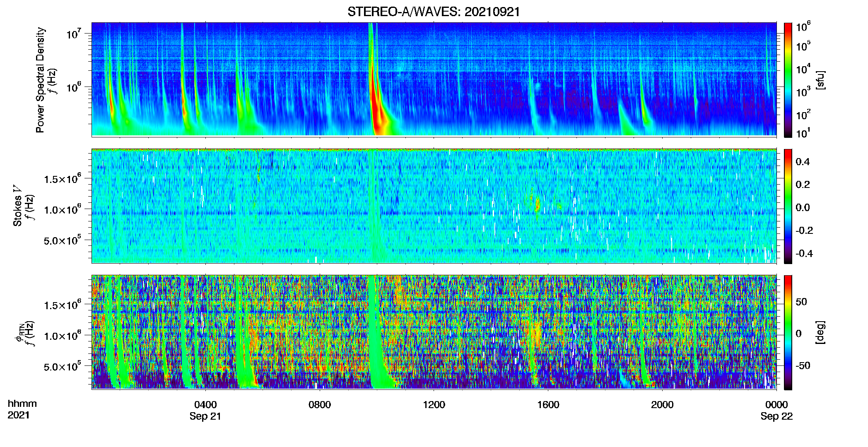Click the "0000" time axis label
The height and width of the screenshot is (447, 868).
[x=776, y=405]
